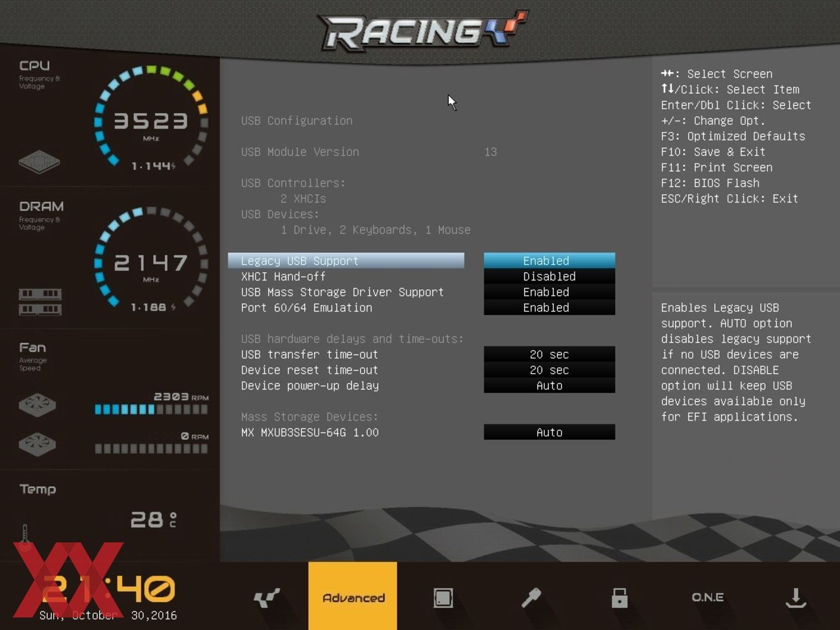Viewport: 840px width, 630px height.
Task: Click the DRAM memory modules icon
Action: [x=40, y=301]
